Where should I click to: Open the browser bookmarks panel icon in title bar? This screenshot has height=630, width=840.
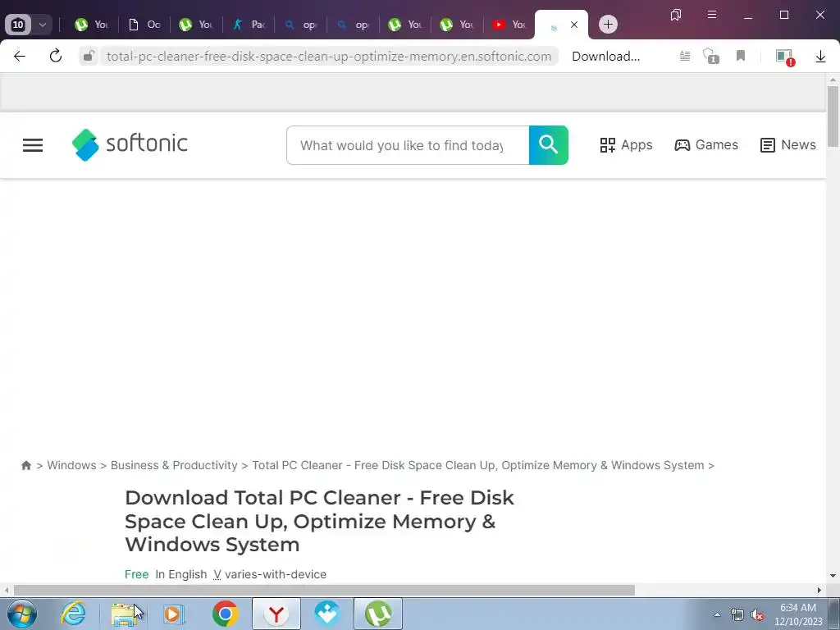[676, 15]
